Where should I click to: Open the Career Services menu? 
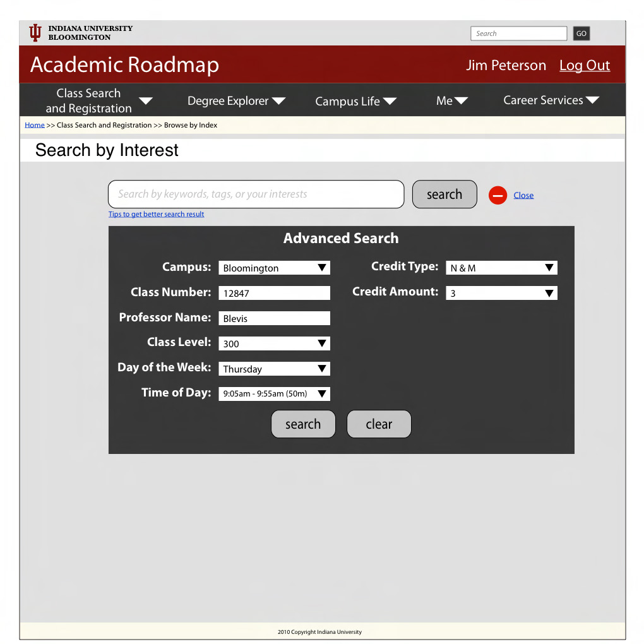click(543, 100)
